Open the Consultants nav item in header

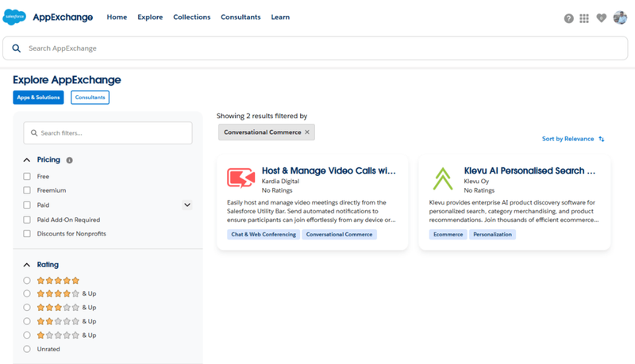click(x=241, y=17)
